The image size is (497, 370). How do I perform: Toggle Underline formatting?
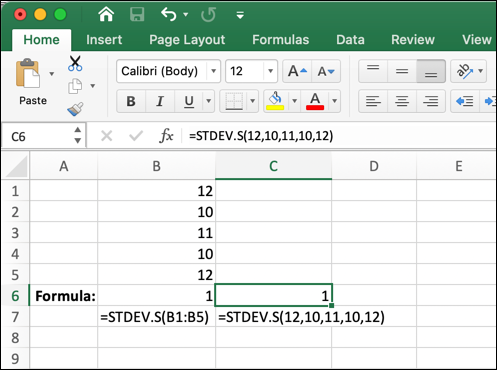coord(189,101)
